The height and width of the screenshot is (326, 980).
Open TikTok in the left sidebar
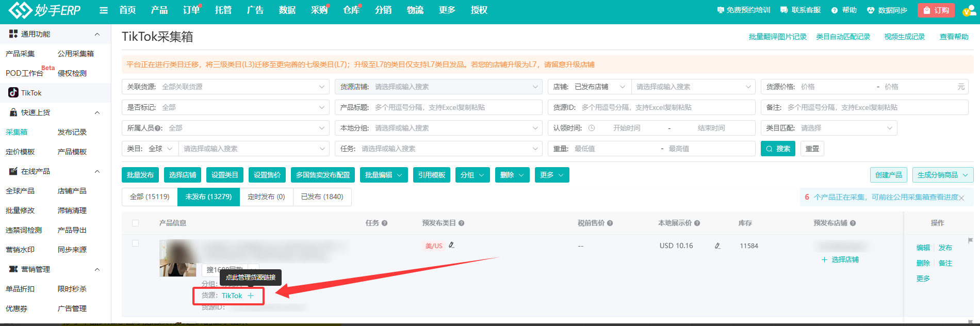point(31,93)
